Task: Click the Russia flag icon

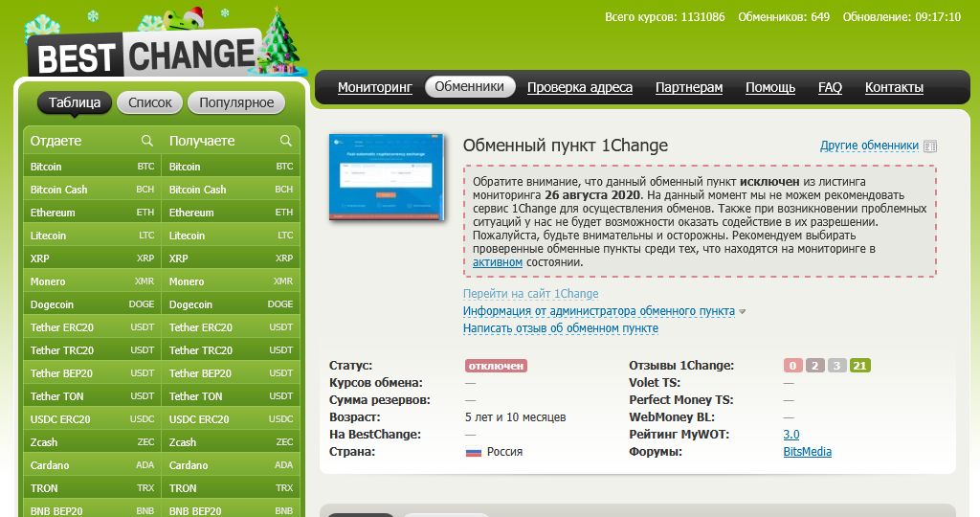Action: 473,452
